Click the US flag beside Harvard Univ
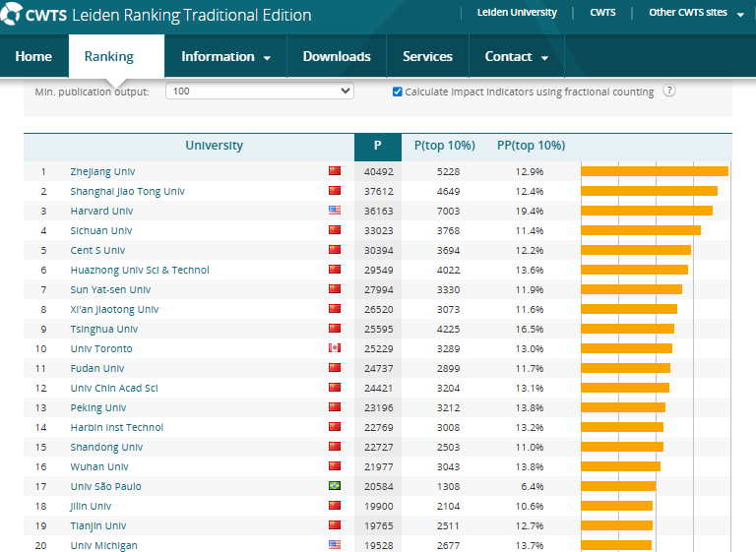Screen dimensions: 756x552 334,211
